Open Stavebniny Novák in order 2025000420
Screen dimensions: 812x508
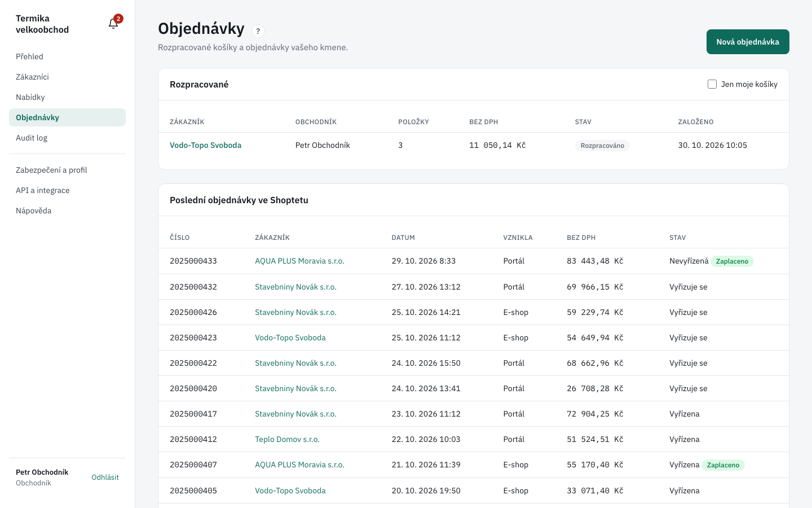point(295,388)
